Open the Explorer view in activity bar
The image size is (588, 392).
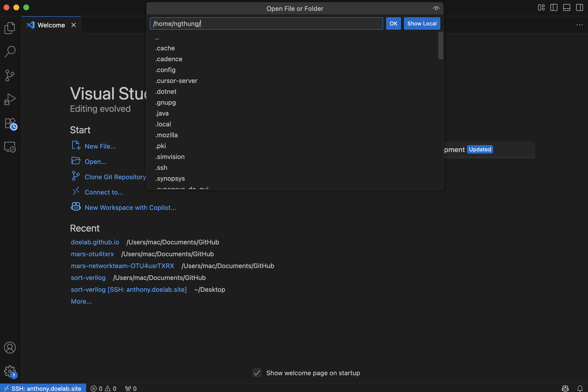click(10, 28)
